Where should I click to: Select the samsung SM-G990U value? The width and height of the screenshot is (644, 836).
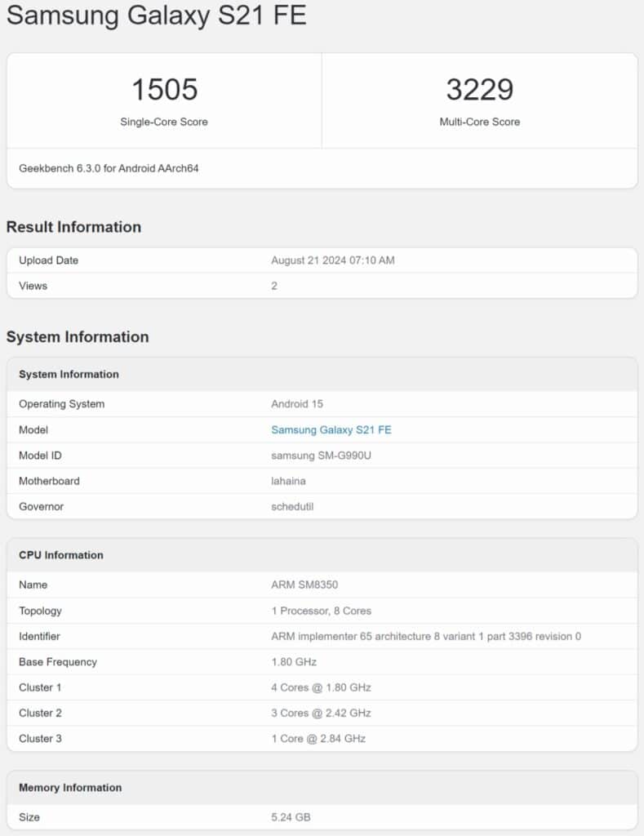pos(321,456)
